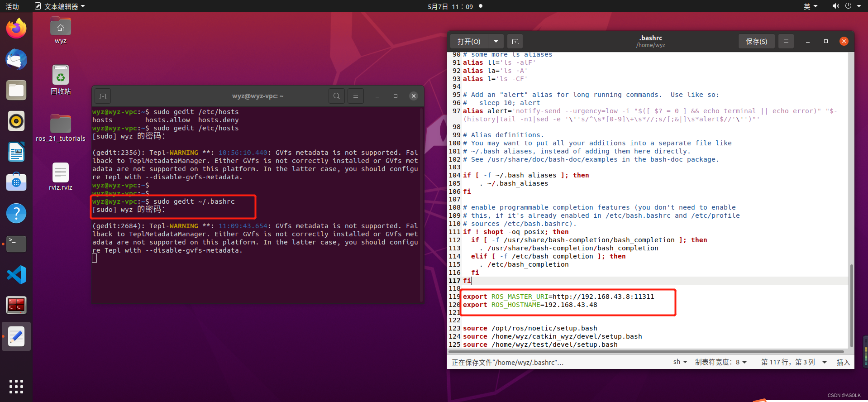The height and width of the screenshot is (402, 868).
Task: Click on export ROS_MASTER_URI line in editor
Action: (x=558, y=297)
